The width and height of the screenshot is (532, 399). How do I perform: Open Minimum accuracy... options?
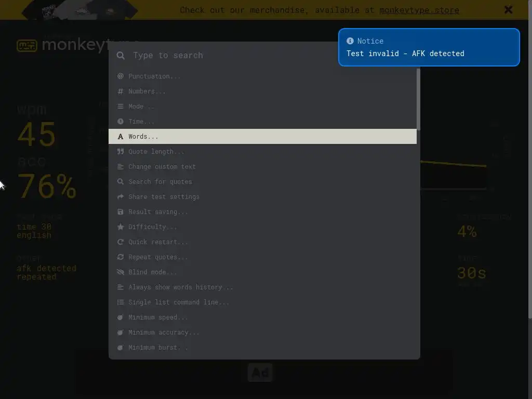pos(262,332)
